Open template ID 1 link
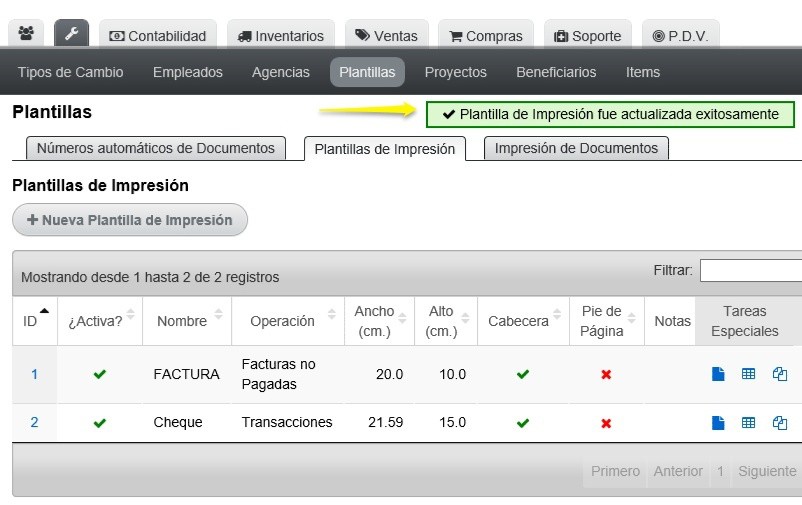The image size is (802, 505). tap(34, 374)
